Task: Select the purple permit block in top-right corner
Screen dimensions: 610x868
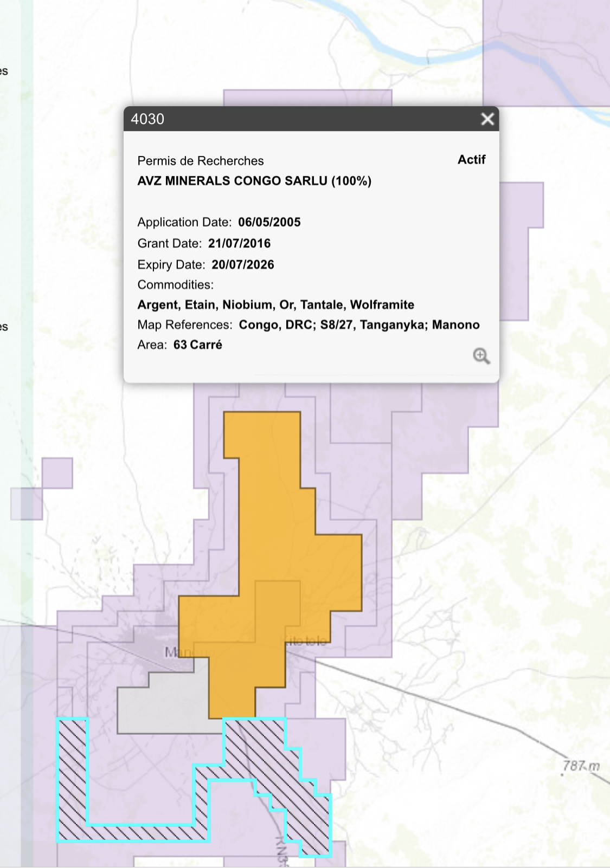Action: click(x=547, y=53)
